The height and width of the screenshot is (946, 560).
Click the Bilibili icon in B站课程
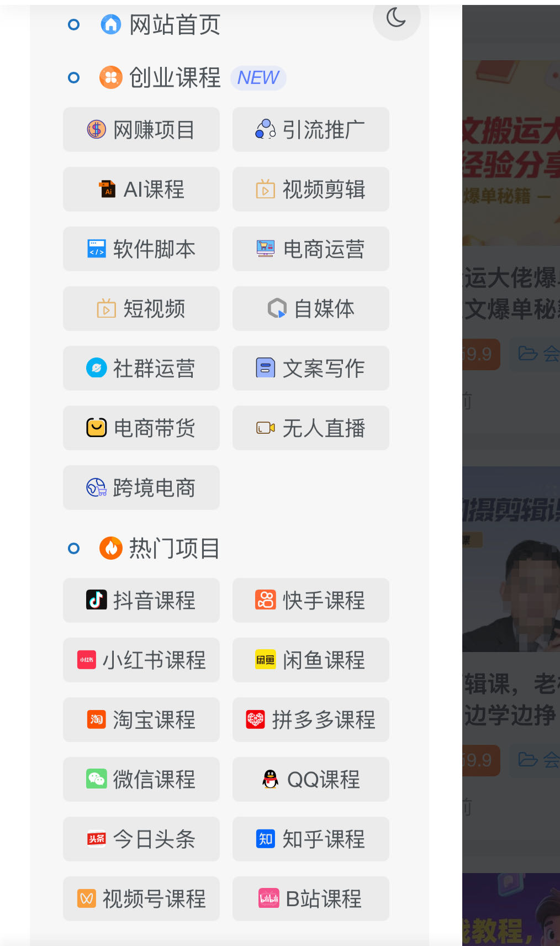[269, 898]
